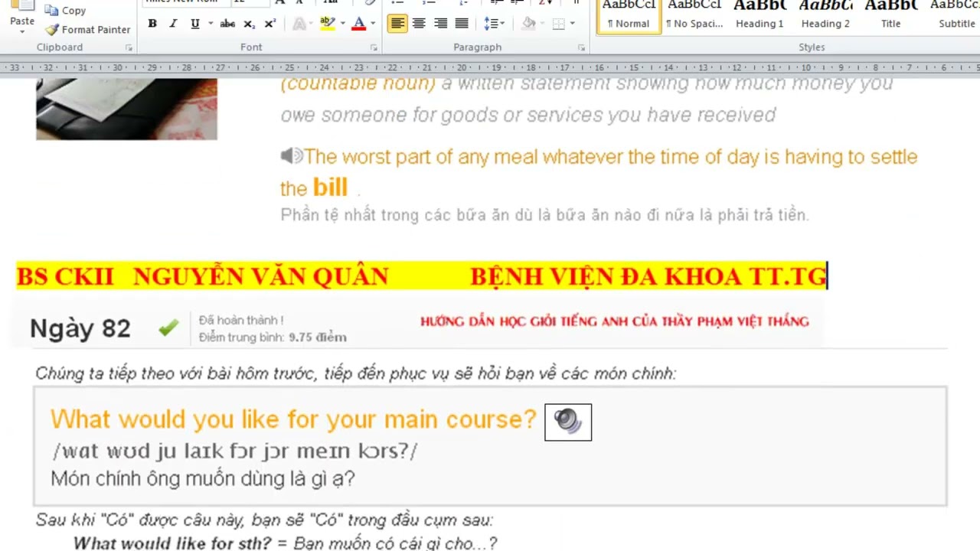The height and width of the screenshot is (551, 980).
Task: Open Clipboard pane launcher
Action: 129,47
